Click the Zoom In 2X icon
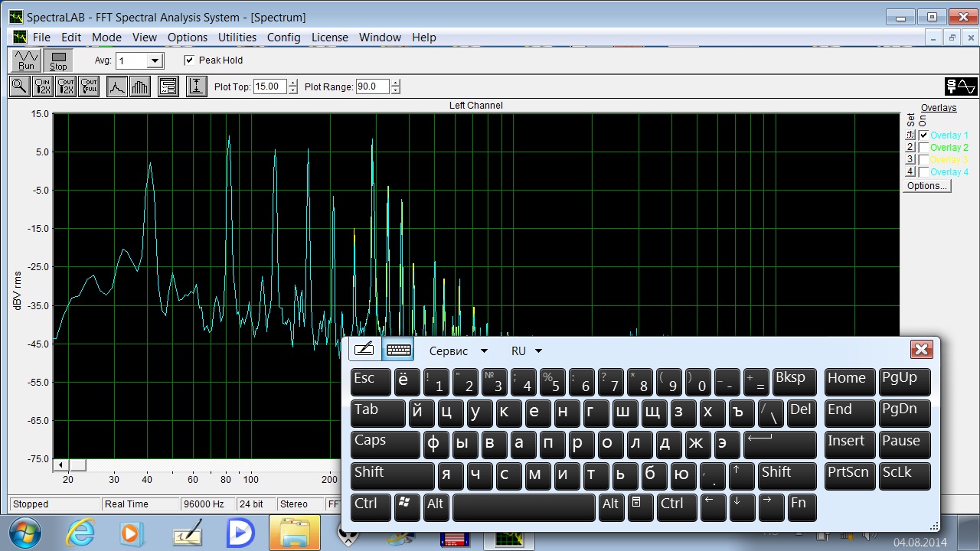 point(43,86)
